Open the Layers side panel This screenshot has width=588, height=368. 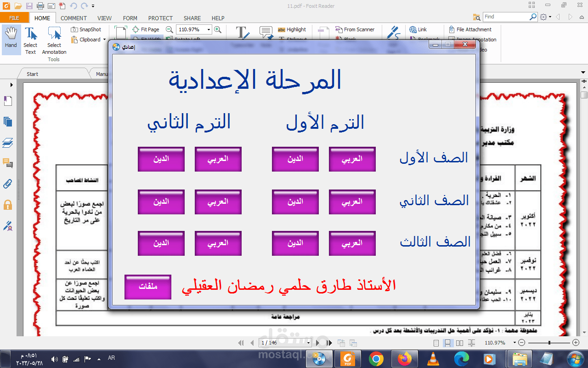click(8, 143)
